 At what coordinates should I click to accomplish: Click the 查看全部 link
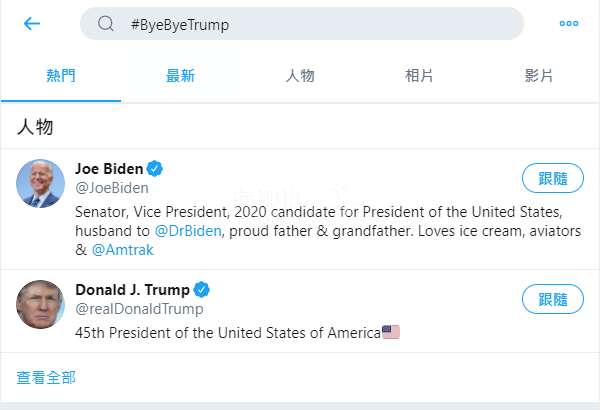click(x=46, y=377)
